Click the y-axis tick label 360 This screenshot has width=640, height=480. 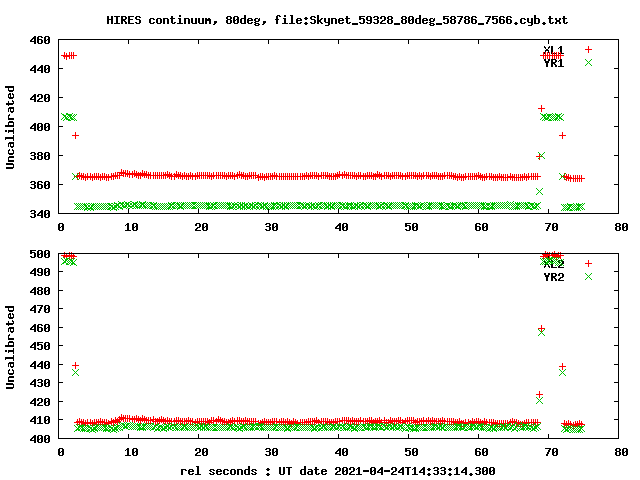[40, 185]
